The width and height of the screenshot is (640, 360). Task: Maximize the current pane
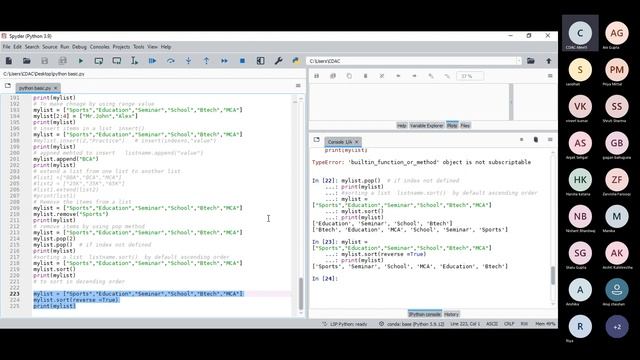click(260, 61)
